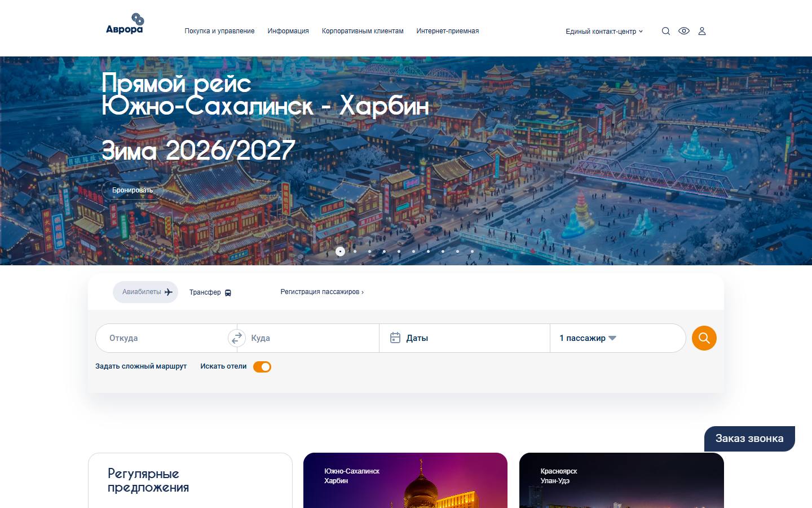Click the Бронировать banner button

133,190
